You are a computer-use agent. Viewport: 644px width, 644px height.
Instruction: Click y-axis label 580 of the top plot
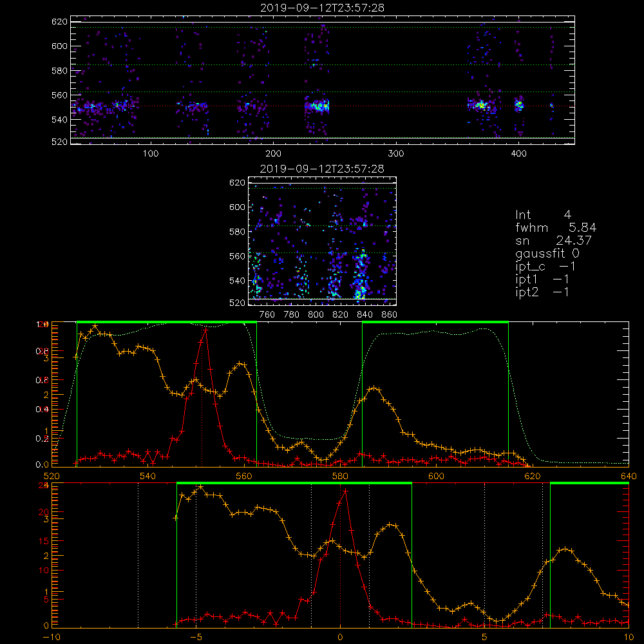point(59,71)
